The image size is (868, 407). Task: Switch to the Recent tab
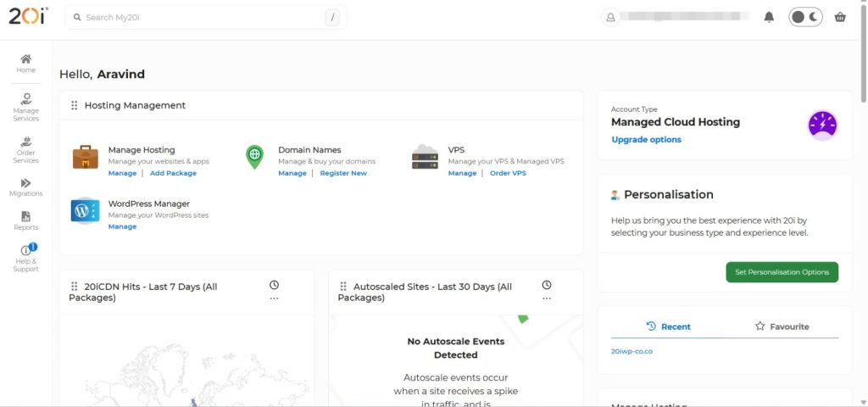click(x=668, y=326)
